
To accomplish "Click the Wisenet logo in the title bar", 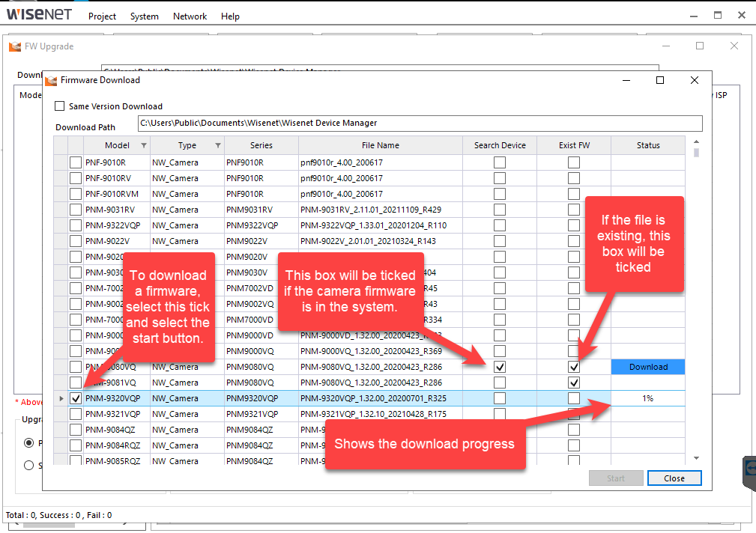I will point(38,14).
